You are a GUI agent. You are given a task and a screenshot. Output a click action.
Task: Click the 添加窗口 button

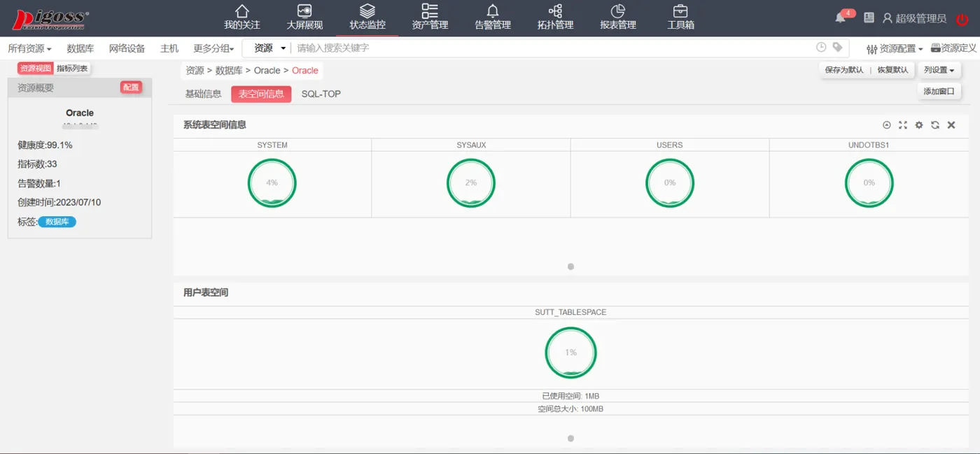pyautogui.click(x=939, y=91)
